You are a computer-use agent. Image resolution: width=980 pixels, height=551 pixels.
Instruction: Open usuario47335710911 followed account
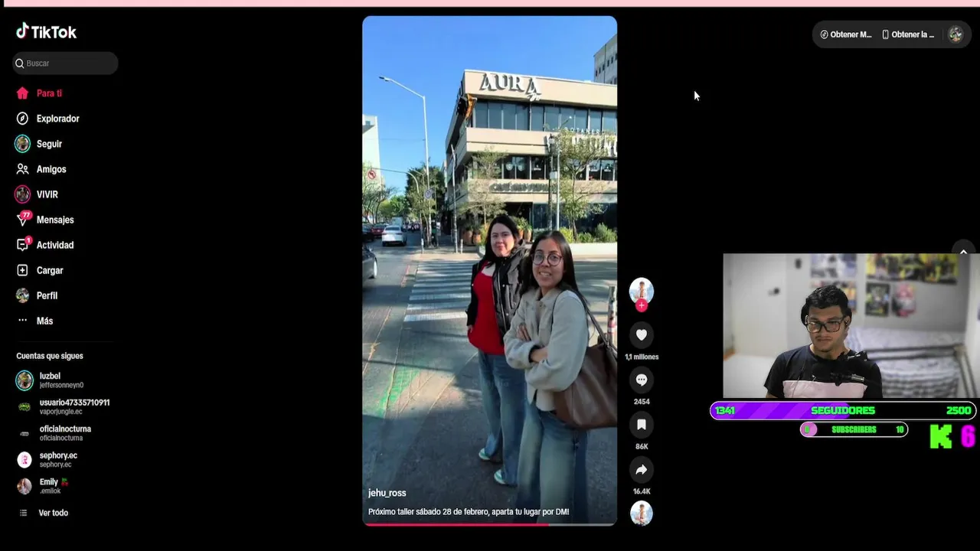pyautogui.click(x=61, y=406)
